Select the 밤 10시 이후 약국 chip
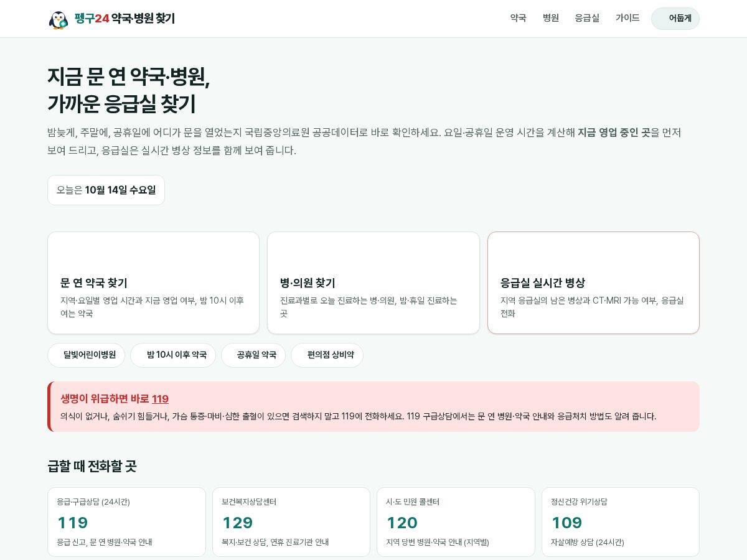The width and height of the screenshot is (747, 560). coord(173,355)
